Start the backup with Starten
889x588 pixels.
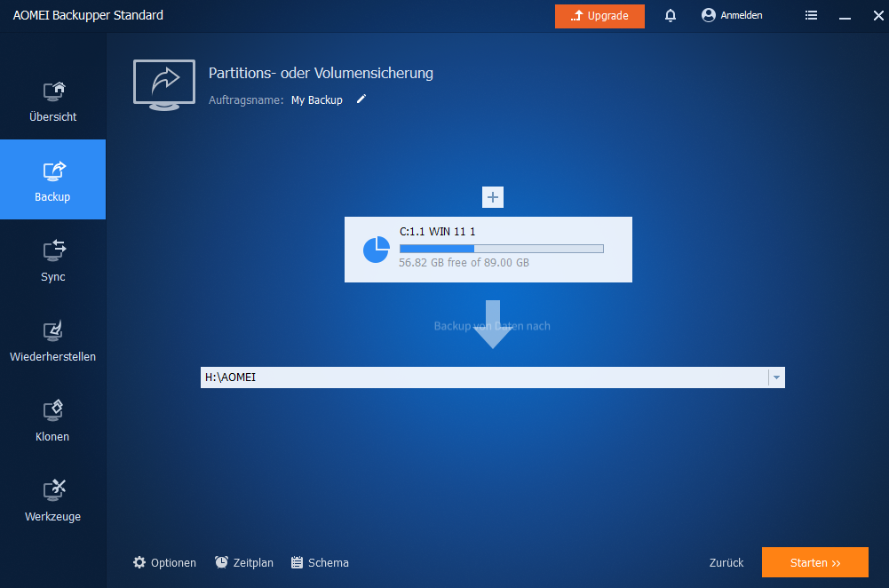point(814,562)
